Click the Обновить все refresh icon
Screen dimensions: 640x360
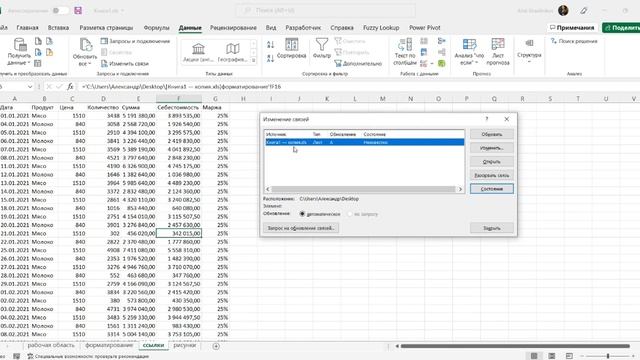(x=85, y=44)
